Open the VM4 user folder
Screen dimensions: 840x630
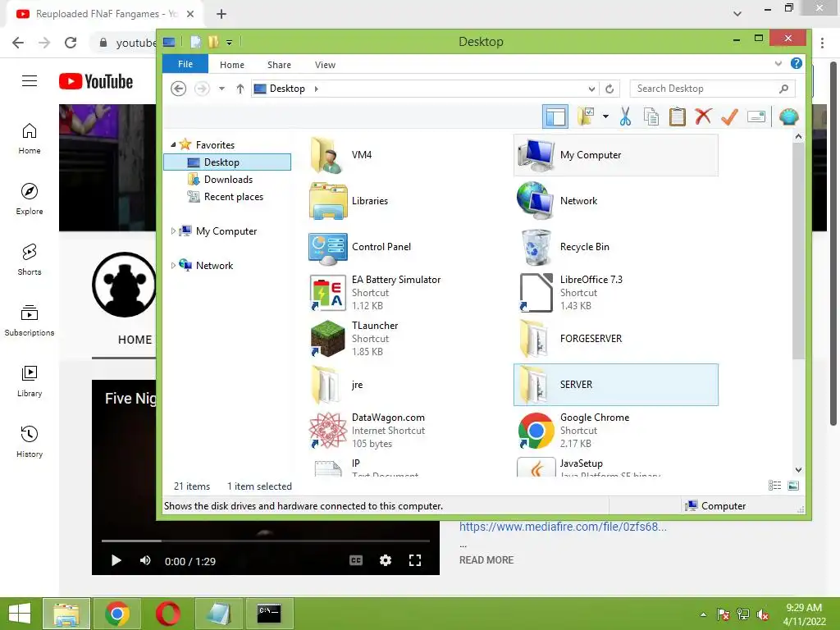click(340, 155)
